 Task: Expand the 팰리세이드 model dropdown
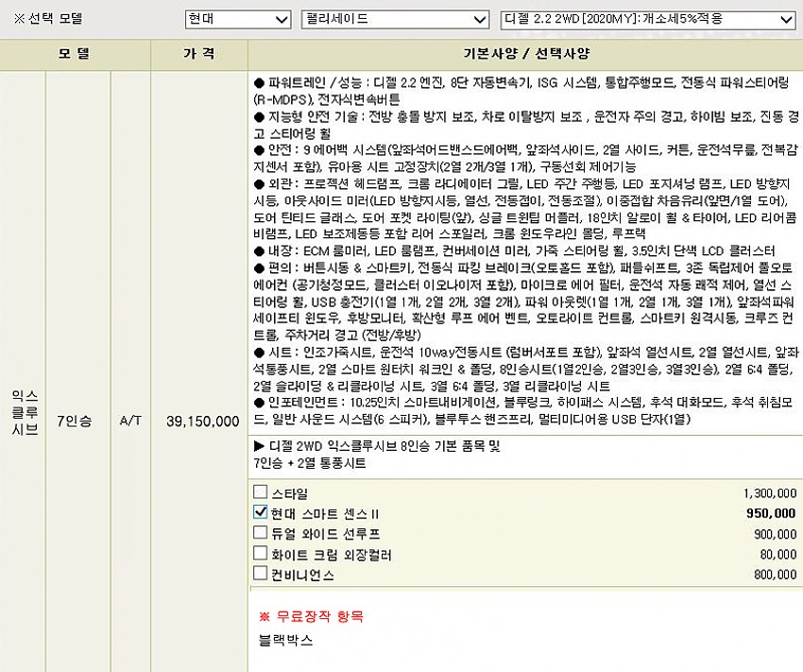393,19
